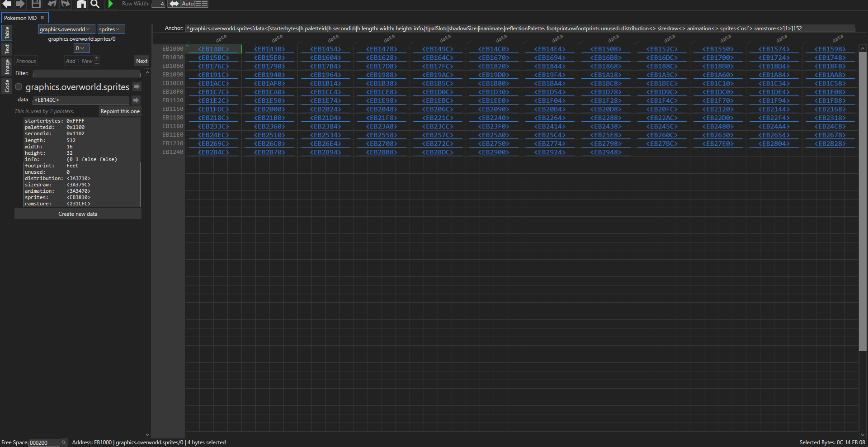Click the home icon in toolbar
This screenshot has width=868, height=447.
point(81,4)
